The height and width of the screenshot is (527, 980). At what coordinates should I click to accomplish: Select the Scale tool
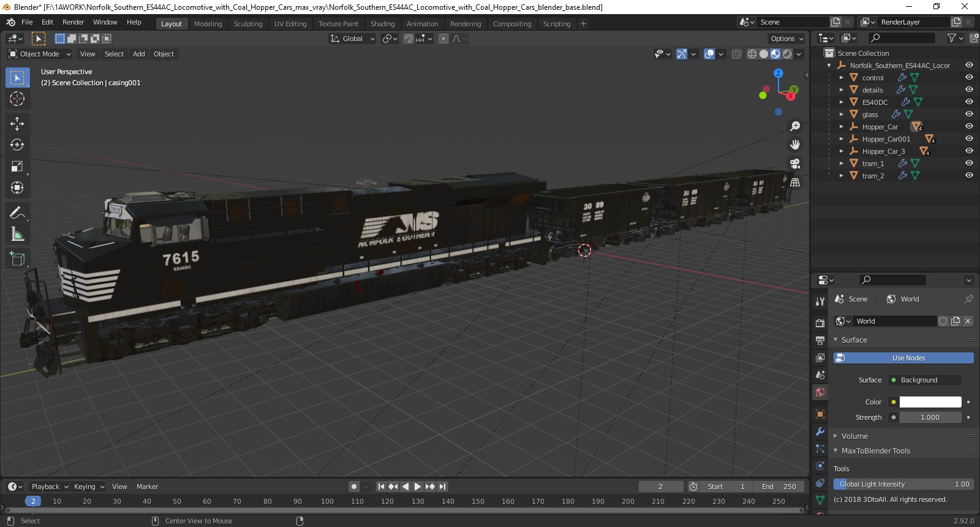coord(17,166)
